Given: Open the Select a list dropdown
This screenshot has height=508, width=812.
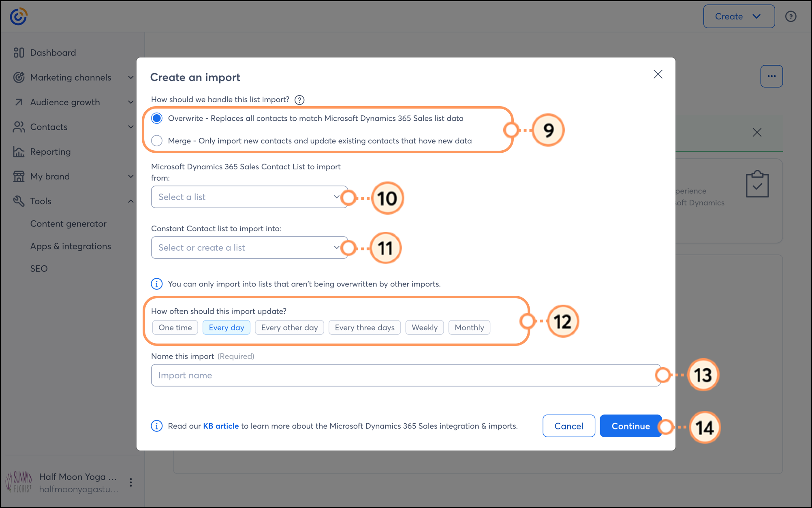Looking at the screenshot, I should click(x=249, y=197).
